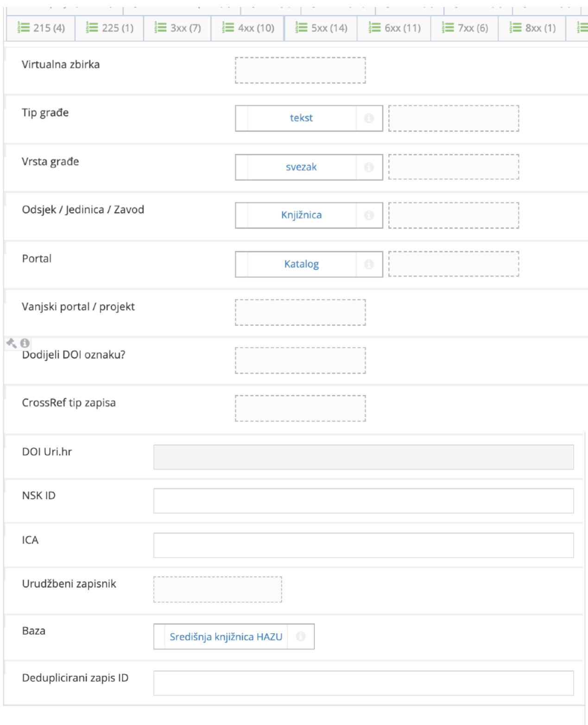
Task: Click the info icon beside "Središnja knjižnica HAZU"
Action: pyautogui.click(x=301, y=636)
